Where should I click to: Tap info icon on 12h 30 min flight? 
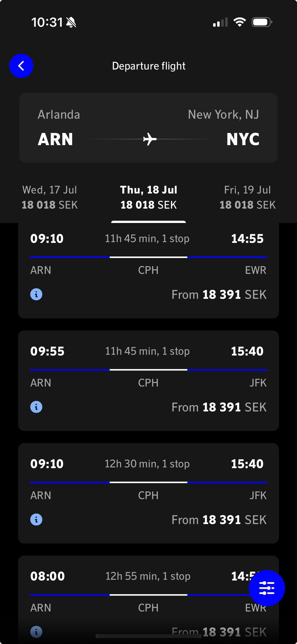pyautogui.click(x=36, y=520)
